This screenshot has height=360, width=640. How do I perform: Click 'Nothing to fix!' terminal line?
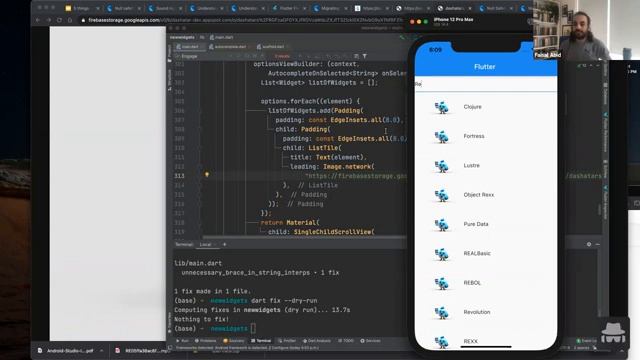pos(202,319)
